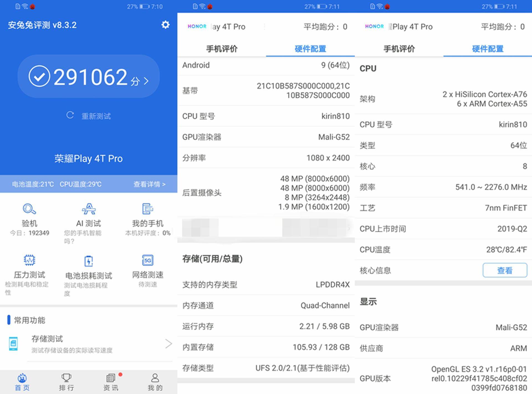Tap 今日：192349 under 验机
Image resolution: width=532 pixels, height=394 pixels.
coord(29,233)
